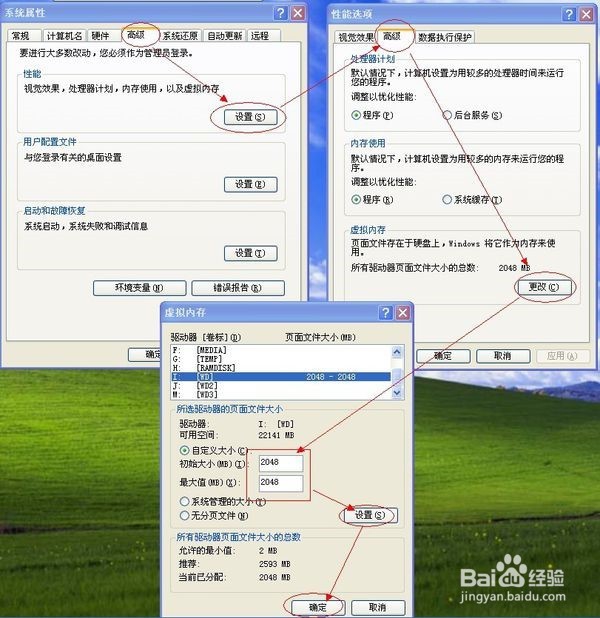Click drive list scroll down arrow
Screen dimensions: 600x618
(x=397, y=393)
